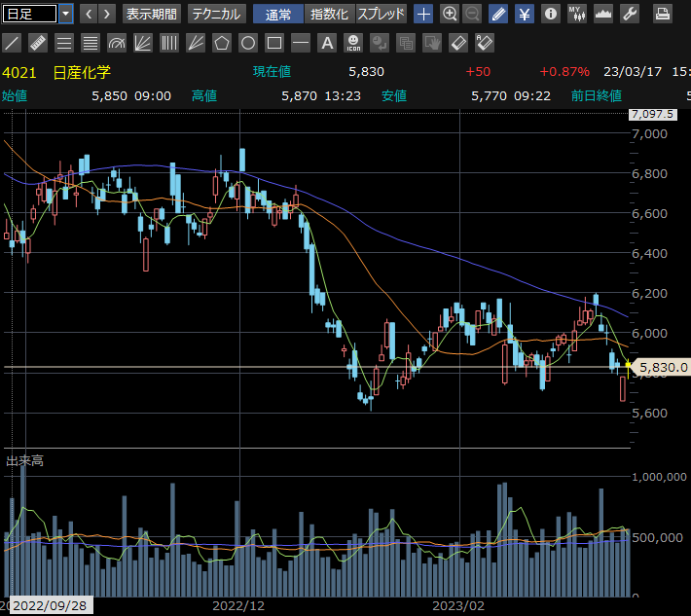Screen dimensions: 691x616
Task: Open the MY chart candlestick settings
Action: pos(577,14)
